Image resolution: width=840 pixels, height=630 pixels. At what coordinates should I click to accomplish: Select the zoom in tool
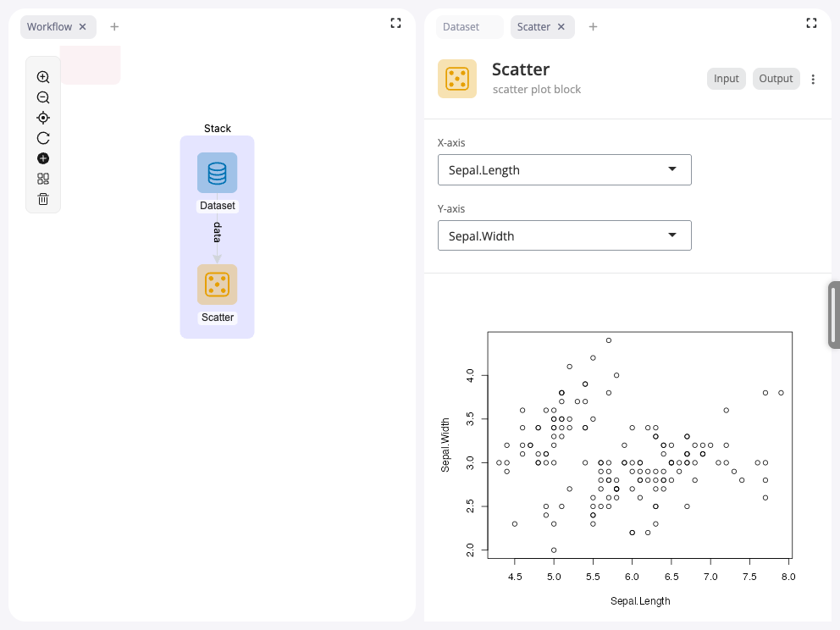tap(42, 77)
